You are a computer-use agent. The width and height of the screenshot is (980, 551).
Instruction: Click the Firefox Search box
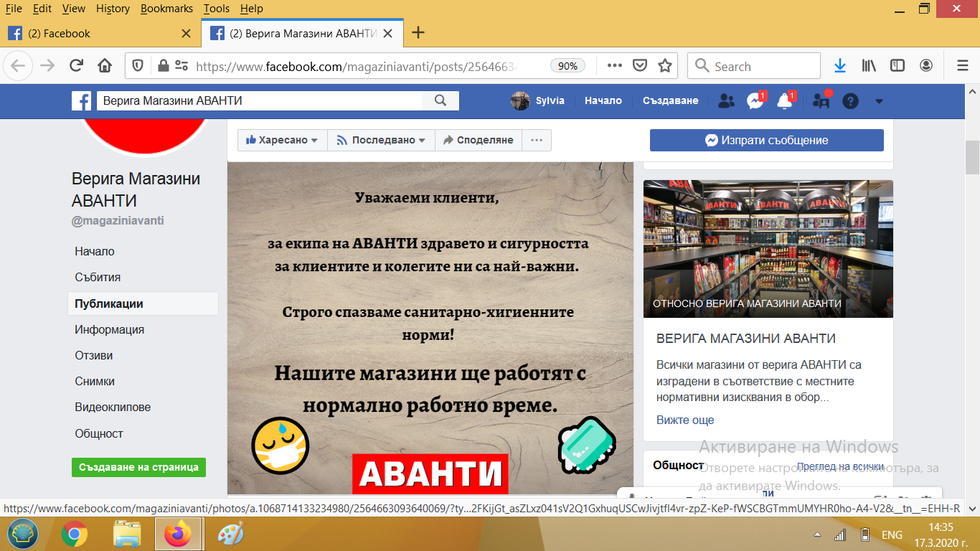[754, 66]
